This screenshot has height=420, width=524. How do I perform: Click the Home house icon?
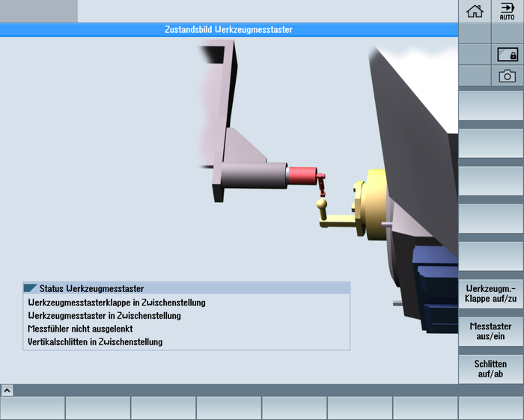475,11
